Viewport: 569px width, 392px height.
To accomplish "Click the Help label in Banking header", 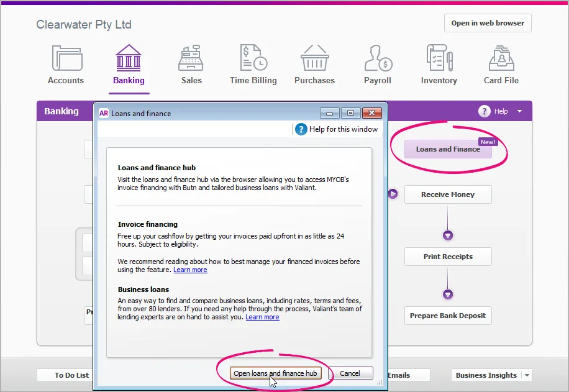I will pos(501,111).
